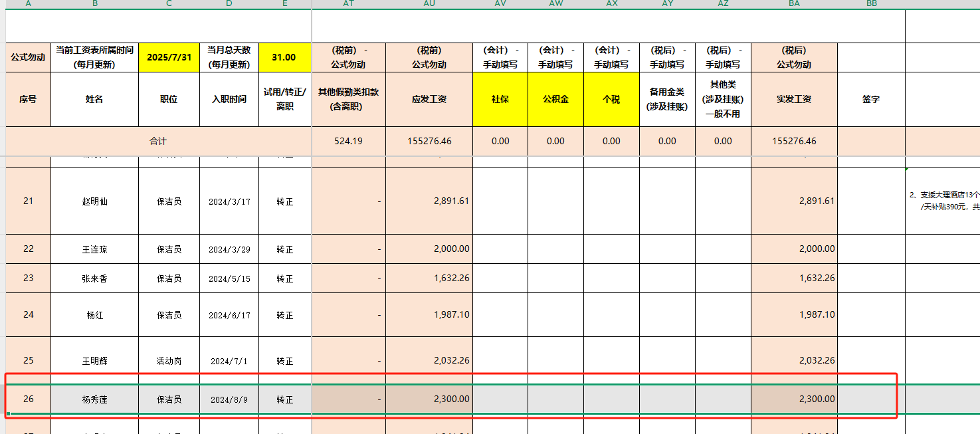Select the 实发工资 column header cell
Viewport: 980px width, 434px height.
(794, 99)
